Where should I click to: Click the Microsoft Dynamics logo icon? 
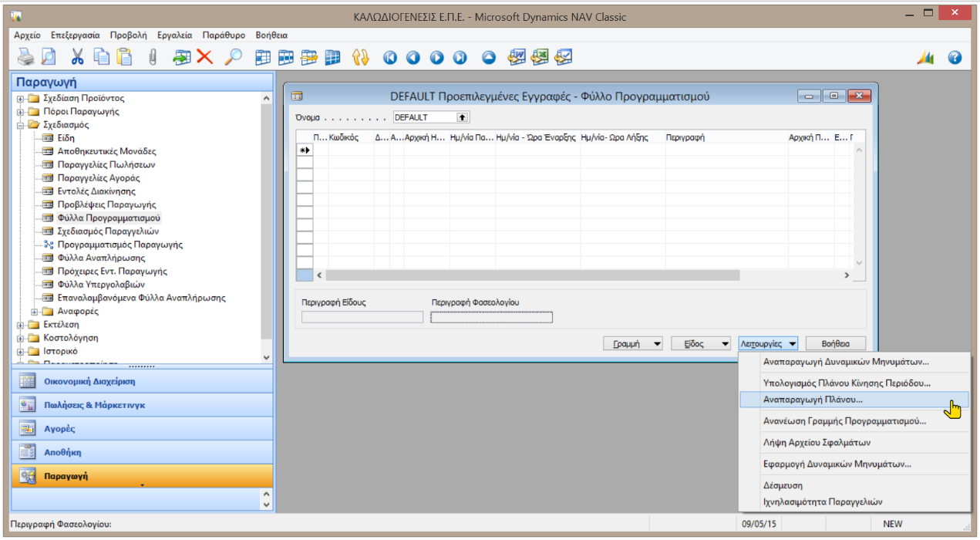(x=925, y=57)
